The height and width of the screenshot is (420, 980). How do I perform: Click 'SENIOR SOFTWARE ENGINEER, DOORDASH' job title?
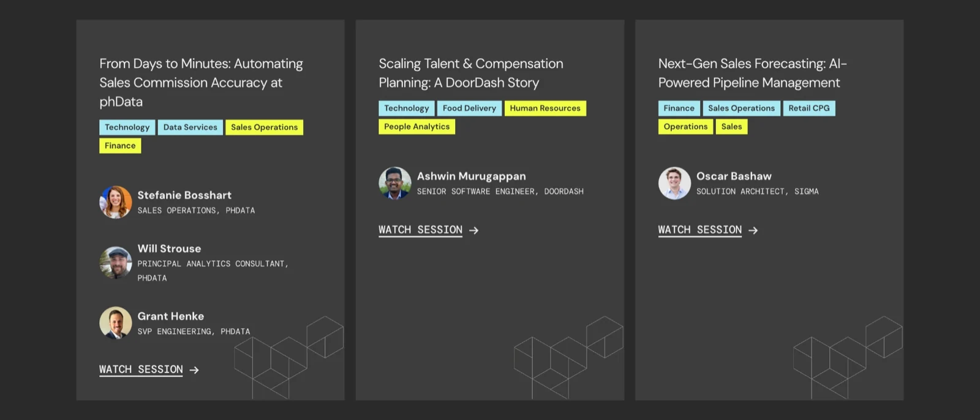(x=500, y=192)
